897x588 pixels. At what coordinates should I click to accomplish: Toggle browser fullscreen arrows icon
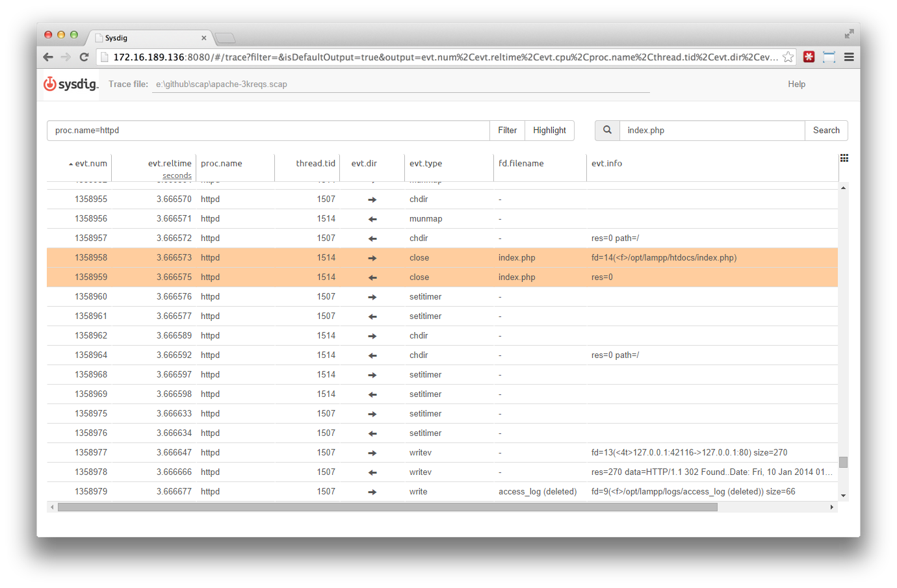pyautogui.click(x=849, y=34)
